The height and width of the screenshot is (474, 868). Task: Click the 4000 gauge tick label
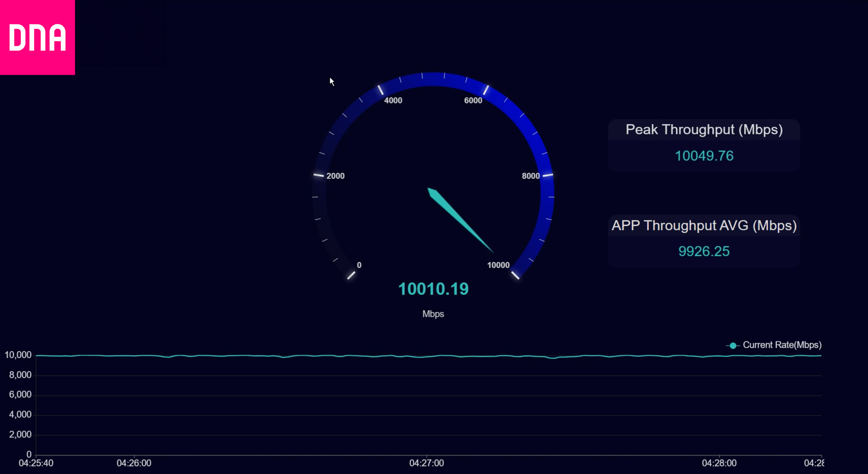point(393,100)
